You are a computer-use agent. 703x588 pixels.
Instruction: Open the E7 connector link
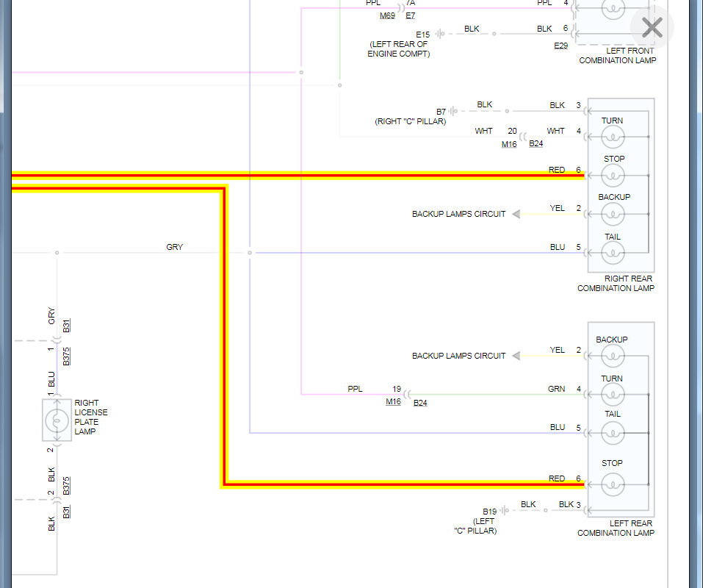pos(410,15)
